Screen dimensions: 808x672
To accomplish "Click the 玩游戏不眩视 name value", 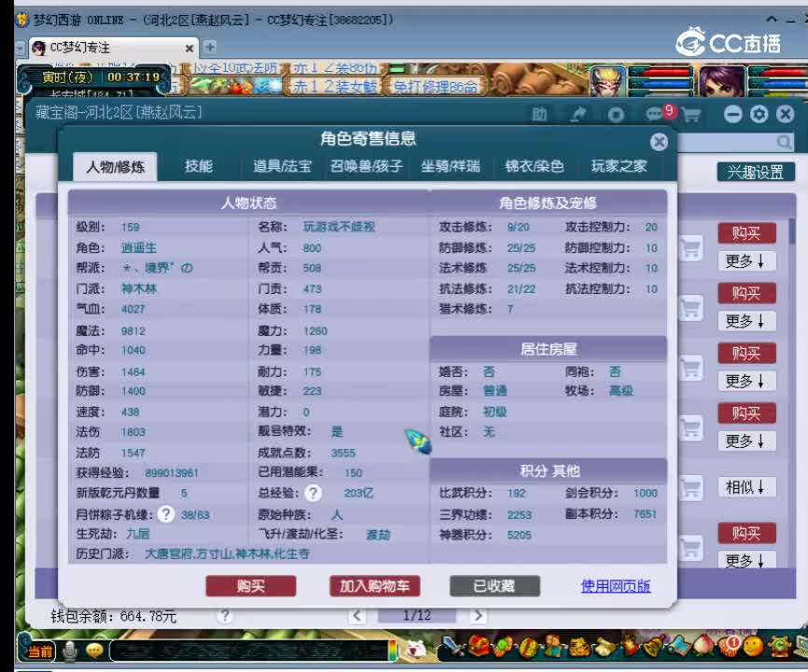I will coord(339,227).
